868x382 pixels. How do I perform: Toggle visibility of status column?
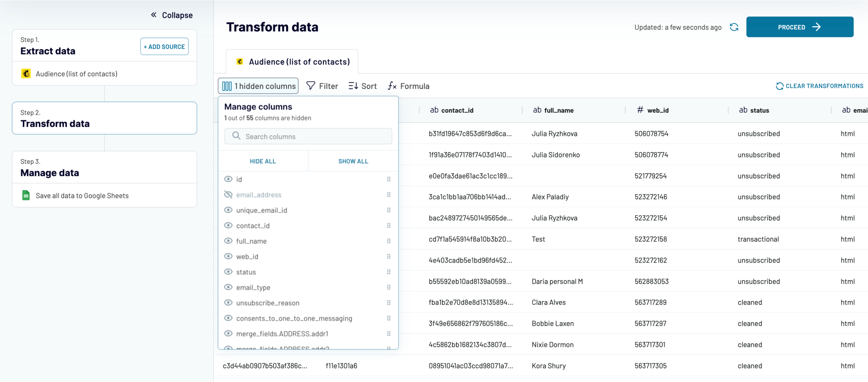point(228,271)
